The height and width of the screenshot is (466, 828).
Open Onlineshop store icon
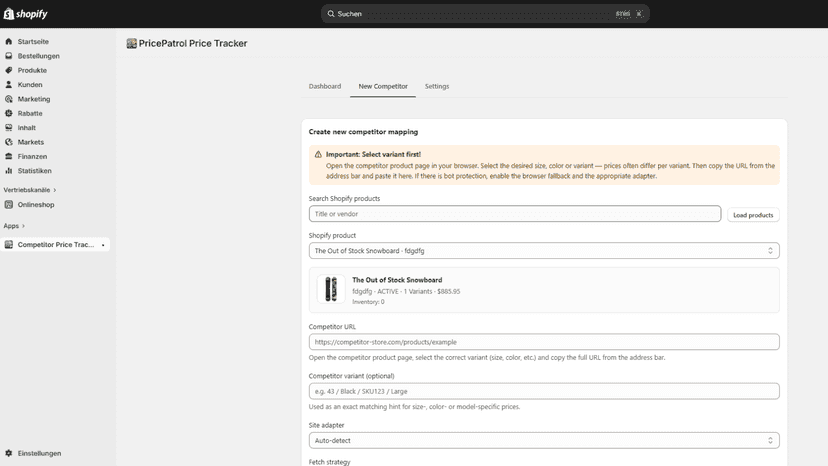click(8, 204)
